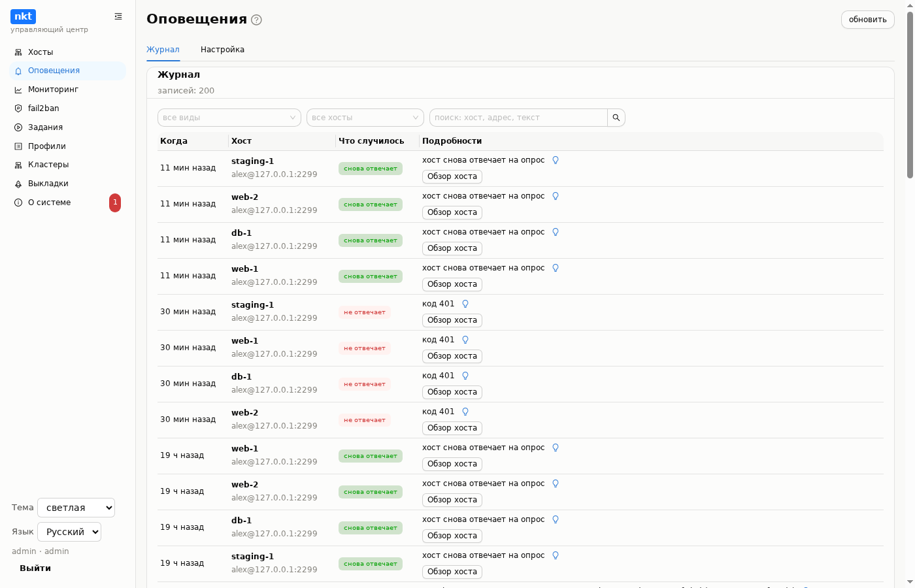Image resolution: width=915 pixels, height=588 pixels.
Task: Click the обновить refresh button
Action: 867,20
